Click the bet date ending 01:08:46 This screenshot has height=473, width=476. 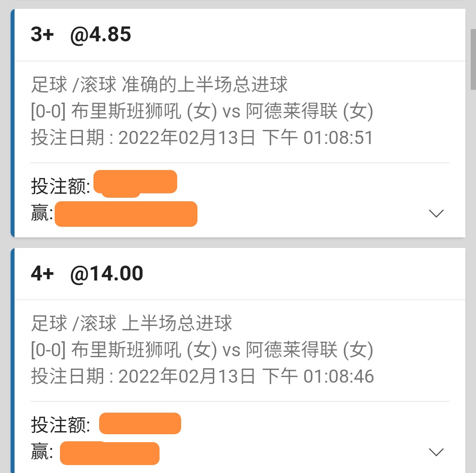pos(202,377)
